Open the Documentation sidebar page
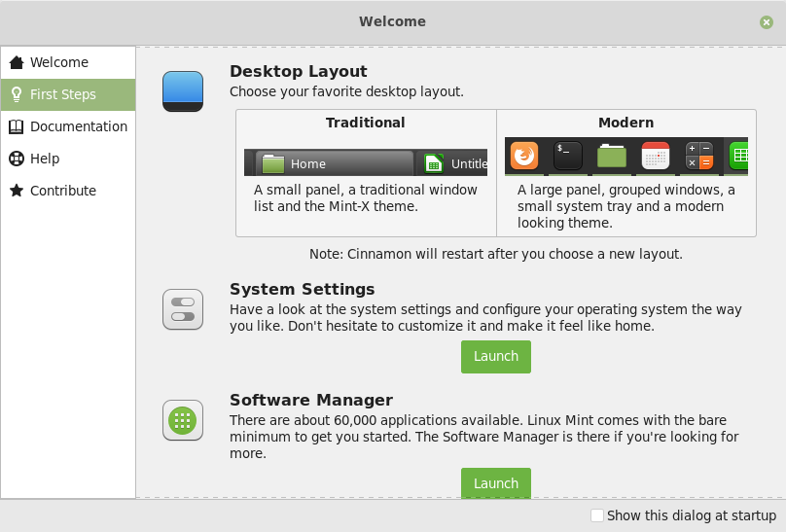The height and width of the screenshot is (532, 786). 78,126
